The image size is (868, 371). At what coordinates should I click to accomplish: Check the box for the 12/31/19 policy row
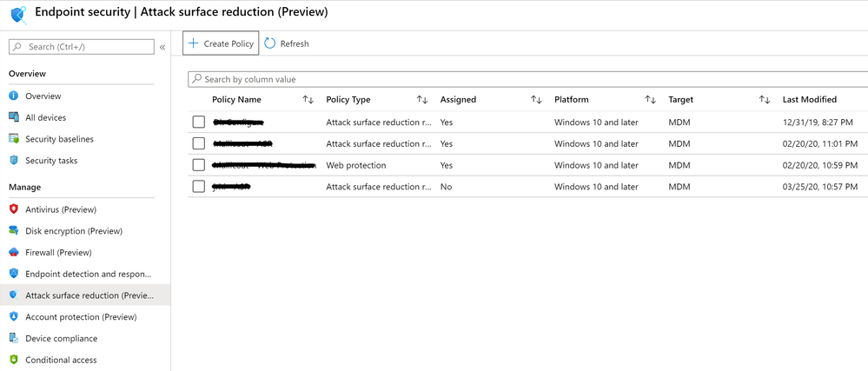[x=199, y=122]
